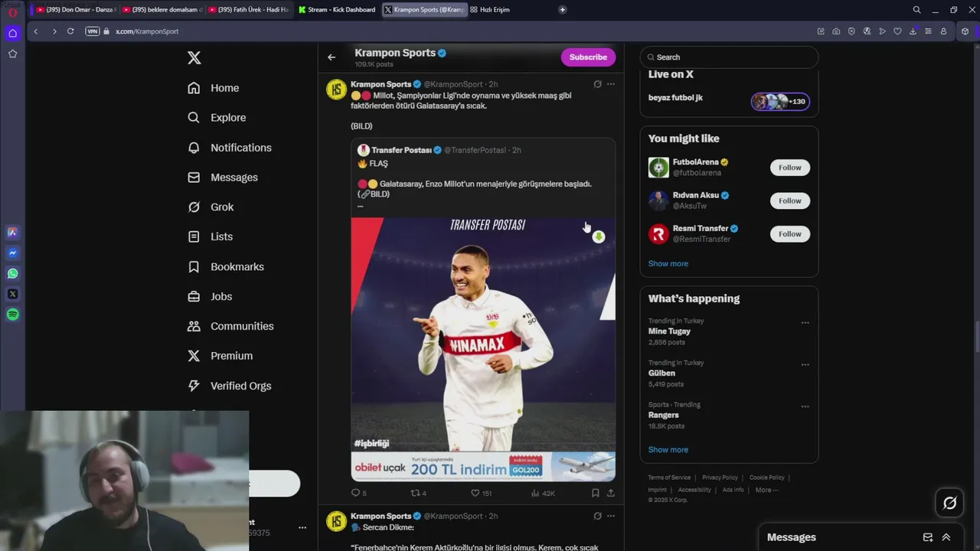Viewport: 980px width, 551px height.
Task: Open the Home feed
Action: (x=214, y=88)
